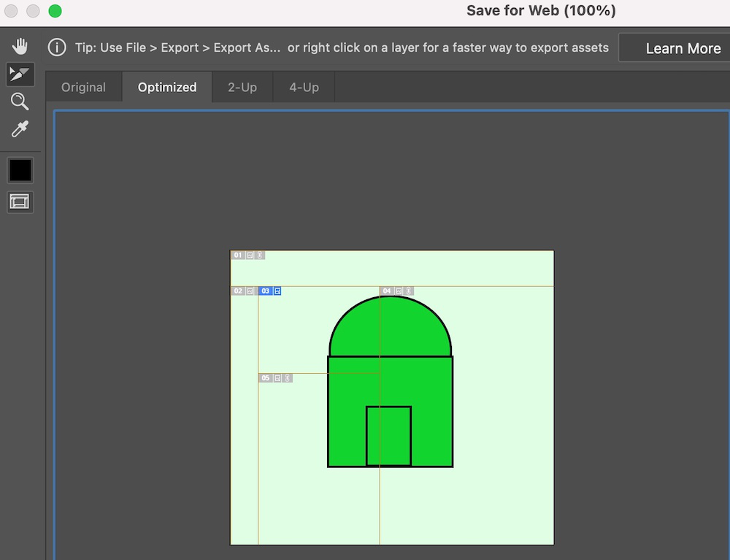Select the Hand tool
Image resolution: width=730 pixels, height=560 pixels.
(x=20, y=47)
